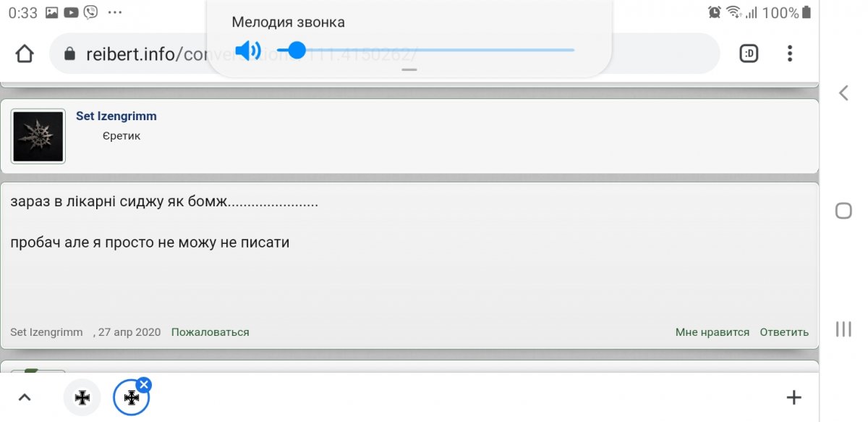This screenshot has width=868, height=422.
Task: Mute ringtone via the speaker icon
Action: click(x=248, y=50)
